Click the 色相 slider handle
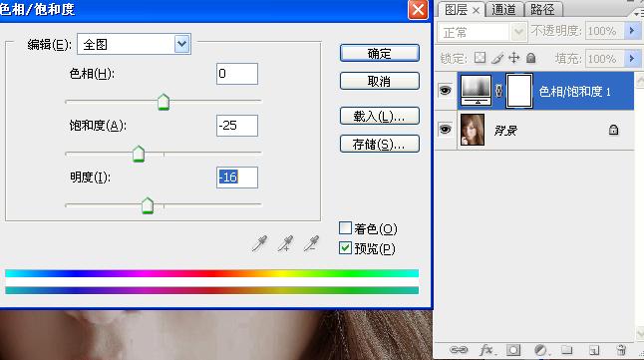 pos(163,102)
